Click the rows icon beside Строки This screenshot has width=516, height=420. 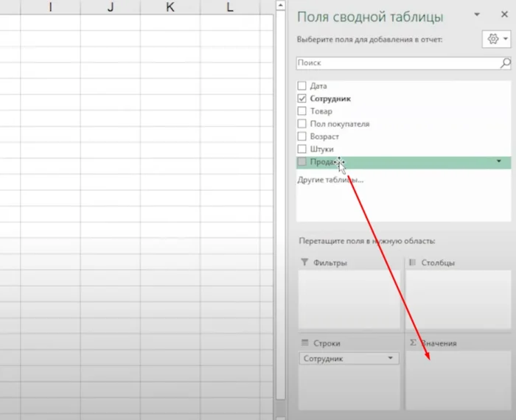[x=304, y=343]
